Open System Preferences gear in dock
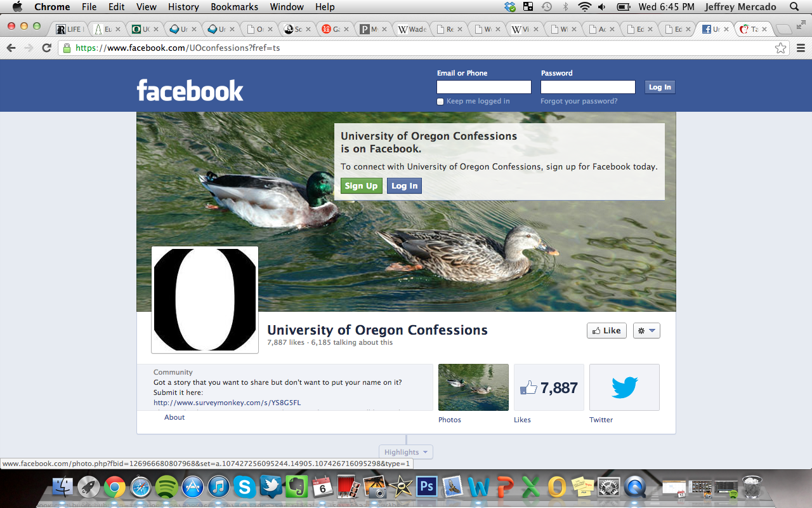This screenshot has width=812, height=508. click(609, 487)
